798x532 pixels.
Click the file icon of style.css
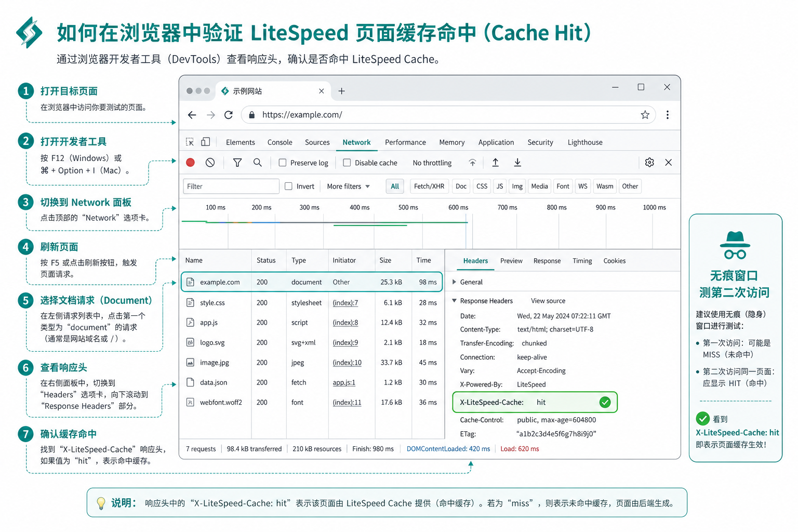tap(190, 302)
